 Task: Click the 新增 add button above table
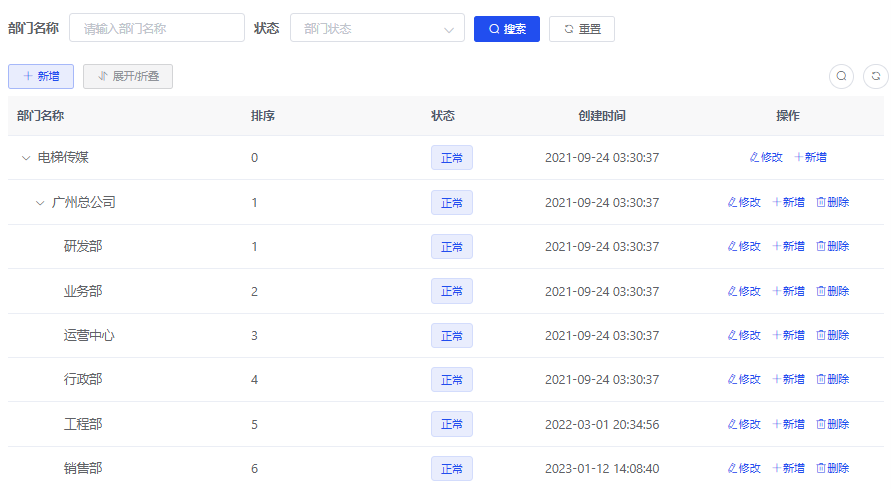[41, 76]
